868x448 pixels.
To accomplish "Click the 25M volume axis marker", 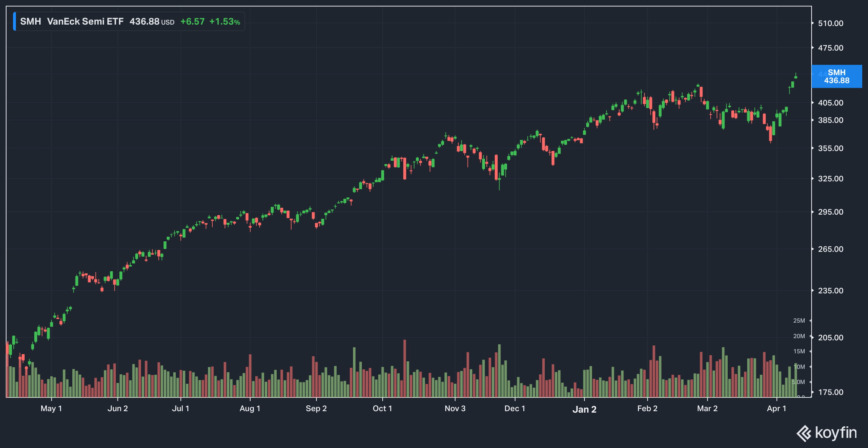I will [799, 321].
